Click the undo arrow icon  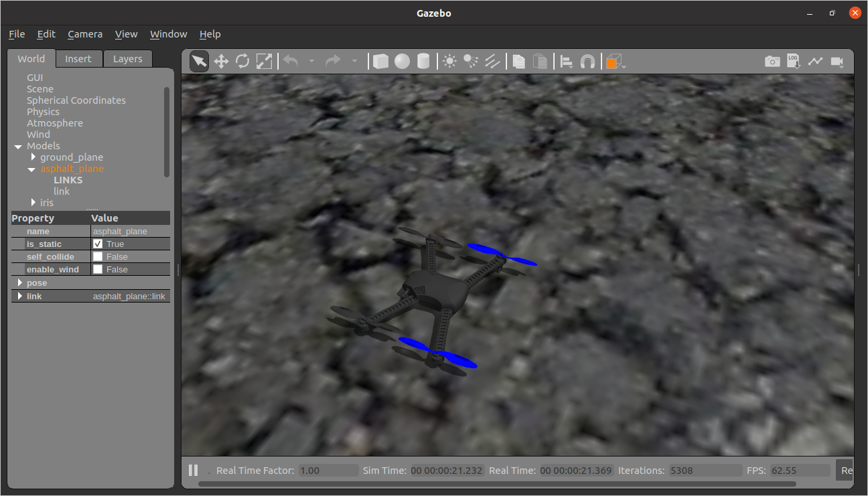[291, 61]
